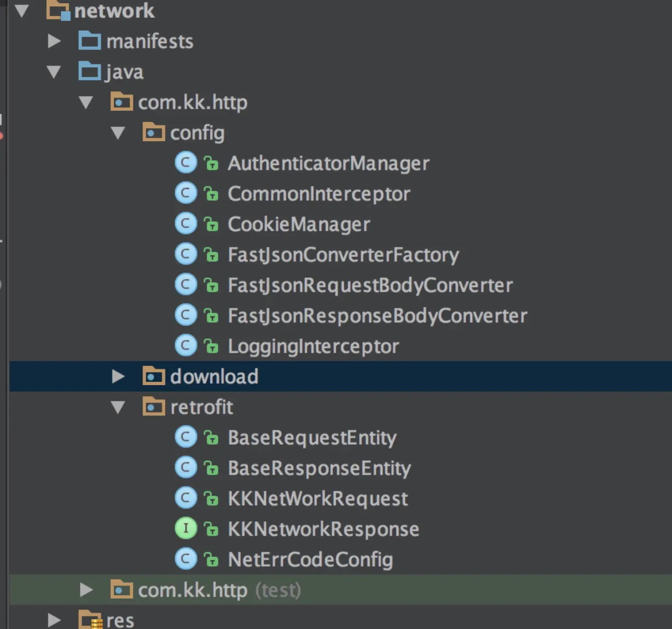
Task: Select the CookieManager class
Action: point(299,225)
